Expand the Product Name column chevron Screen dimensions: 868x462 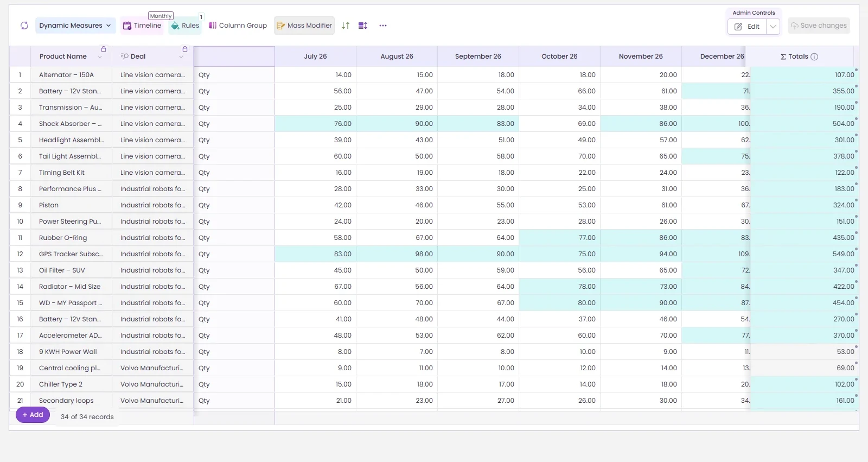[x=100, y=57]
